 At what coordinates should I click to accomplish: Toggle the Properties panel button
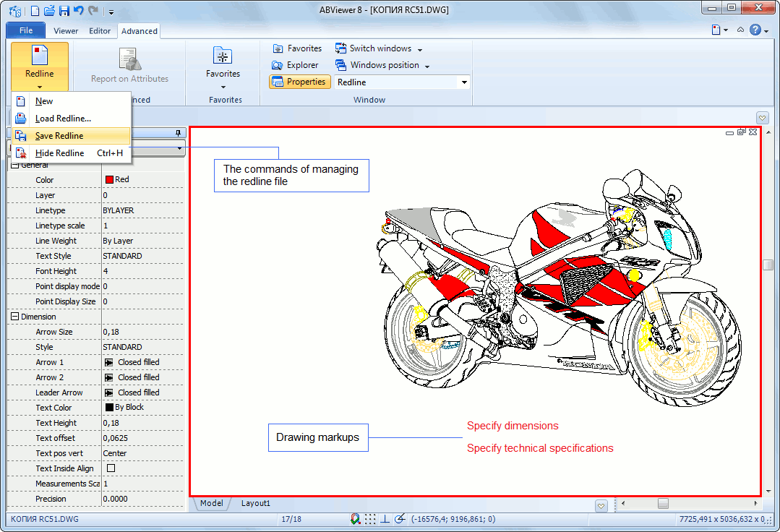coord(300,82)
